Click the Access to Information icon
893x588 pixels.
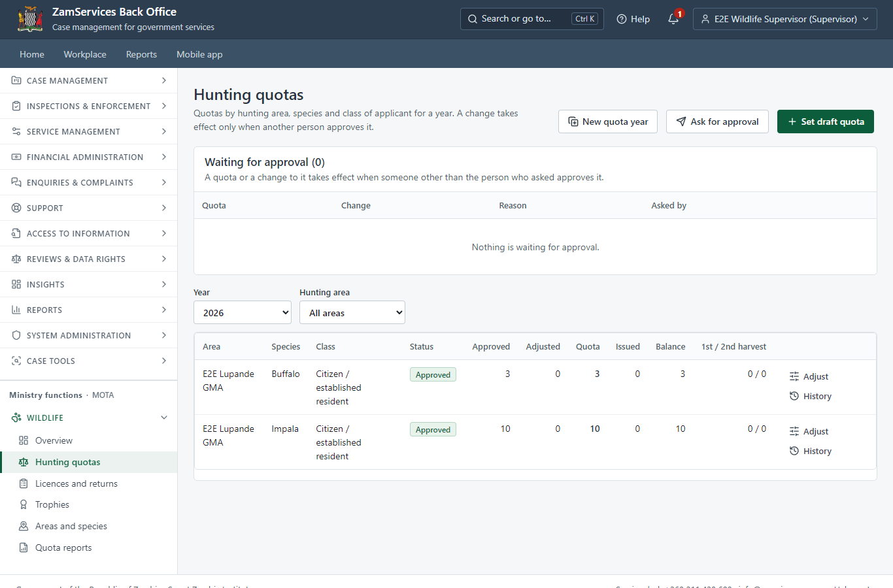16,233
